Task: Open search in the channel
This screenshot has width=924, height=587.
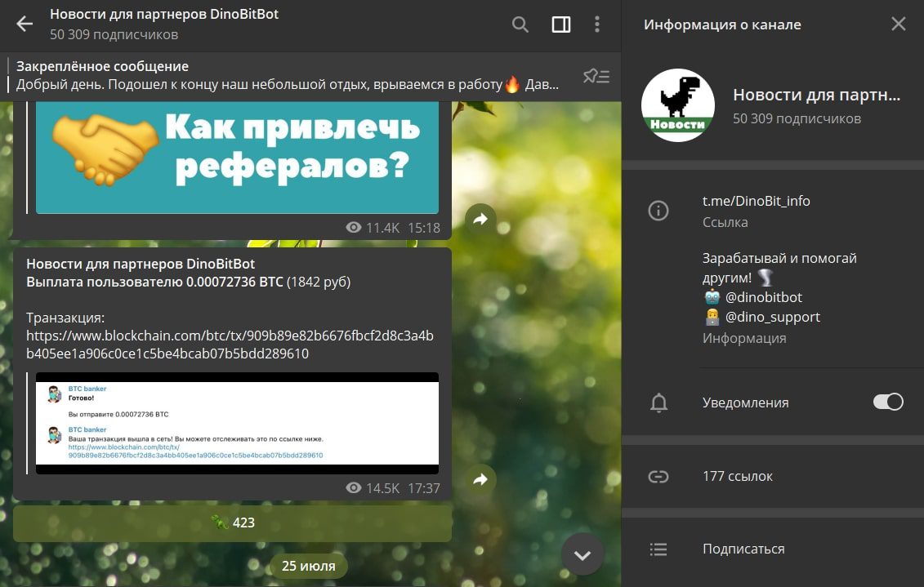Action: (520, 24)
